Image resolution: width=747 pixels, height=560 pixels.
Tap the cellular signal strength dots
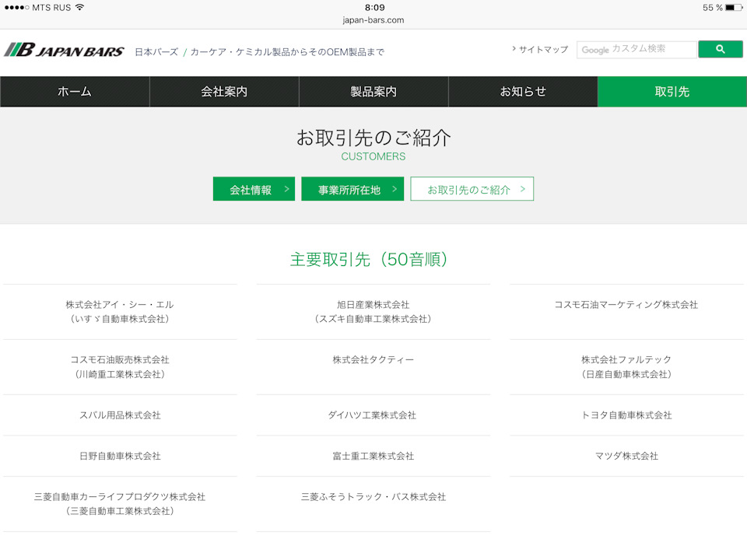tap(16, 8)
